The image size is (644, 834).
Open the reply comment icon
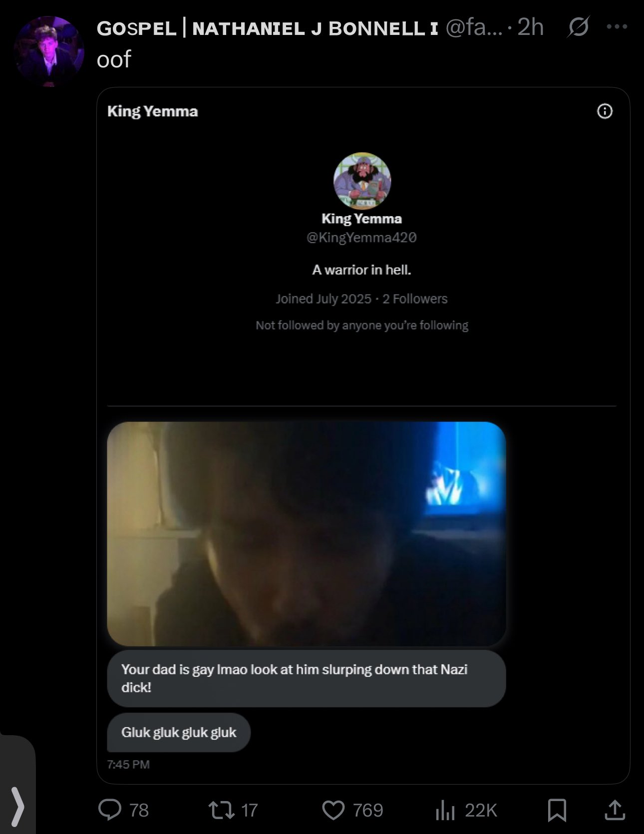(110, 810)
